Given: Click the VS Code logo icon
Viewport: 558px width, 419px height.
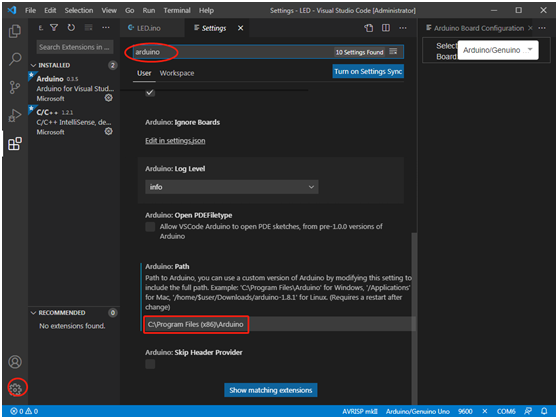Looking at the screenshot, I should (12, 10).
